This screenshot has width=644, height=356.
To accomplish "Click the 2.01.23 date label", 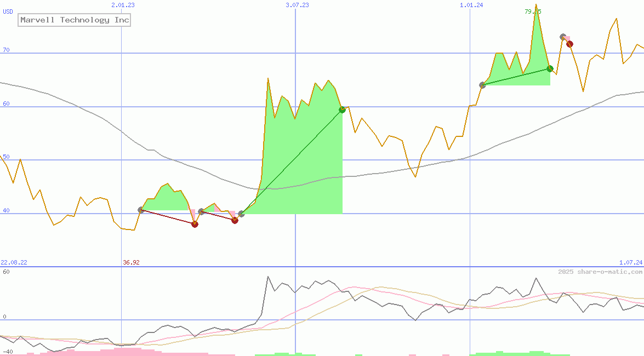I will pyautogui.click(x=123, y=5).
